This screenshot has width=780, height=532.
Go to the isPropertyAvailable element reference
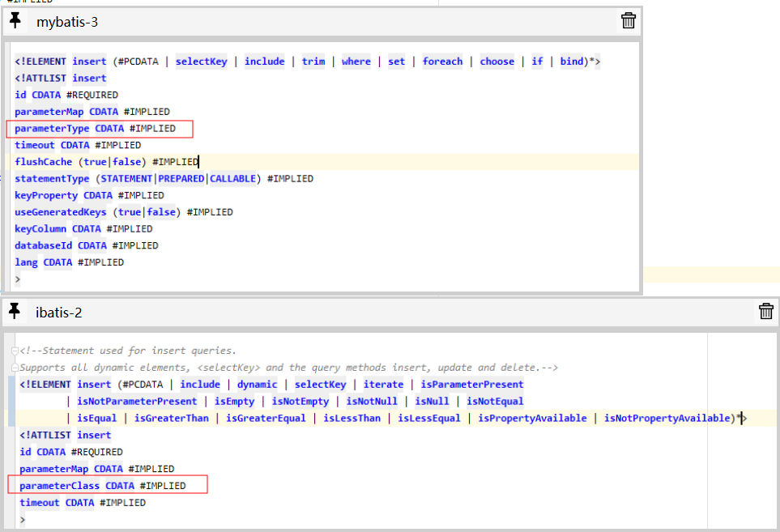[x=532, y=418]
